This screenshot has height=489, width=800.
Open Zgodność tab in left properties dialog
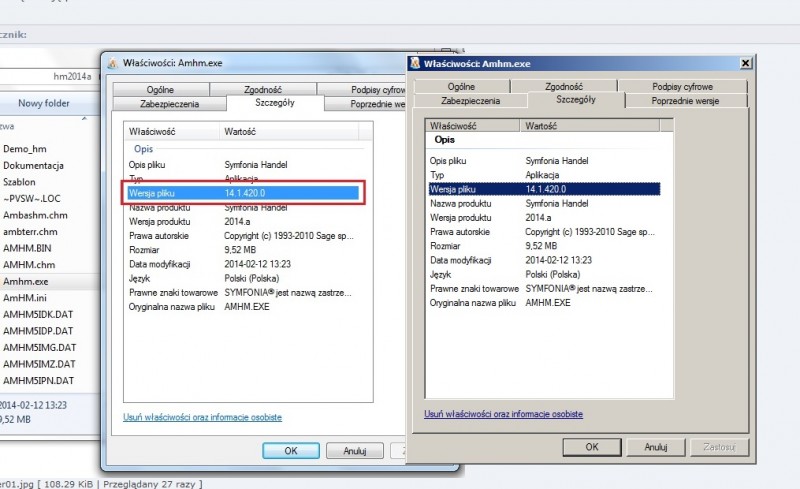coord(263,89)
